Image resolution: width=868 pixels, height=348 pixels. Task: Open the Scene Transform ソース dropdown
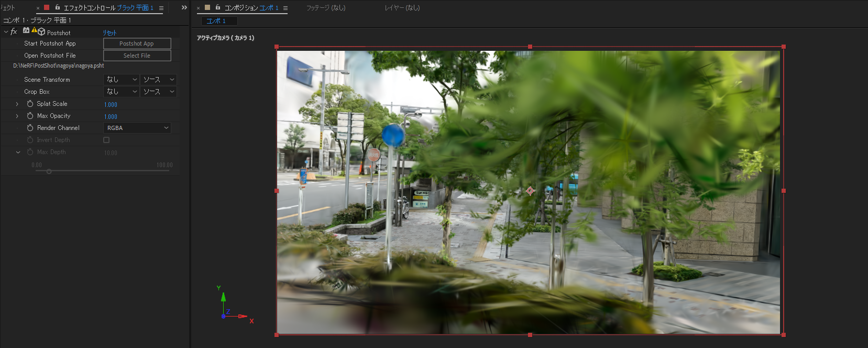(x=158, y=80)
